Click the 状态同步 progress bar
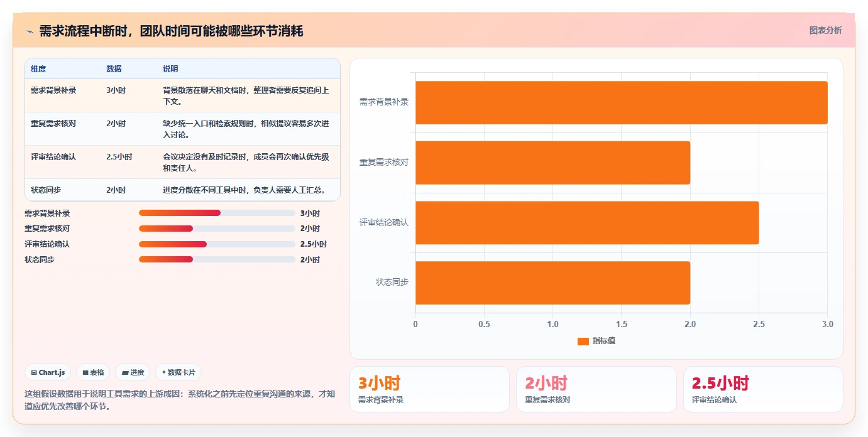 217,259
